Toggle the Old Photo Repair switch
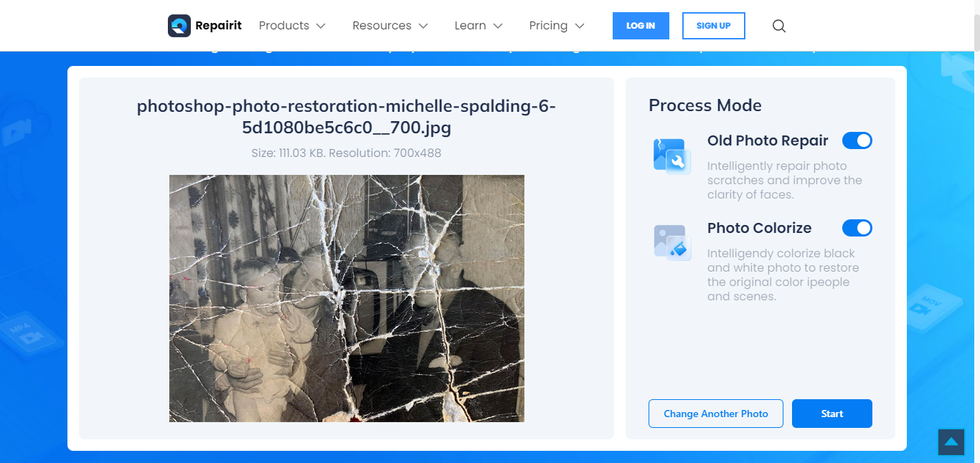 coord(857,140)
